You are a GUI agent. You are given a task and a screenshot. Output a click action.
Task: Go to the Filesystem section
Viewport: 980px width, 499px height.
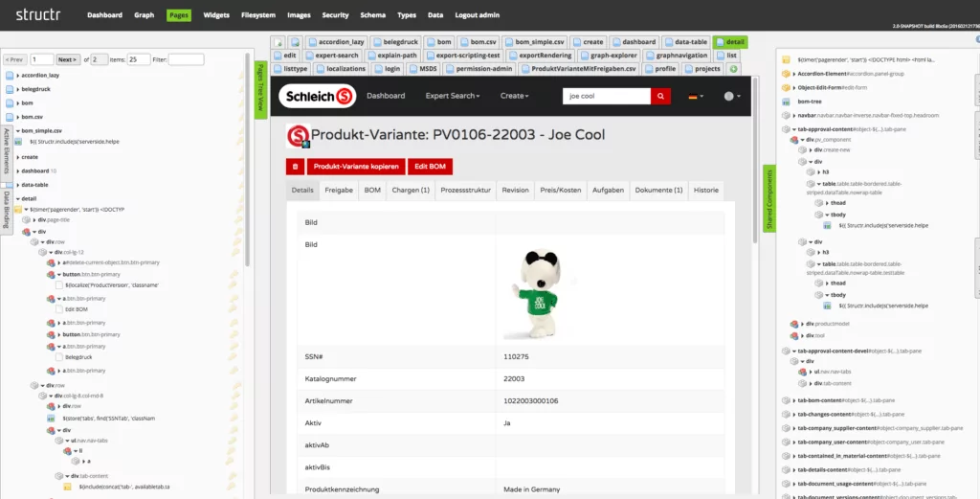[258, 15]
